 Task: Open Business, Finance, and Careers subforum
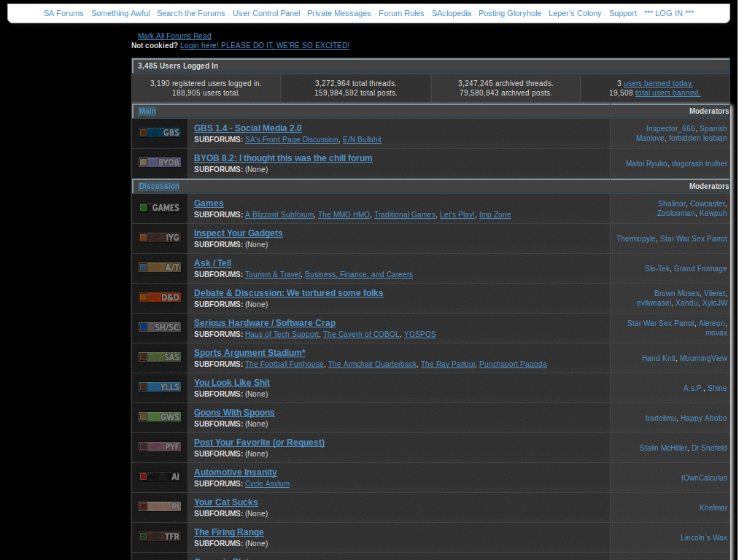pyautogui.click(x=359, y=275)
